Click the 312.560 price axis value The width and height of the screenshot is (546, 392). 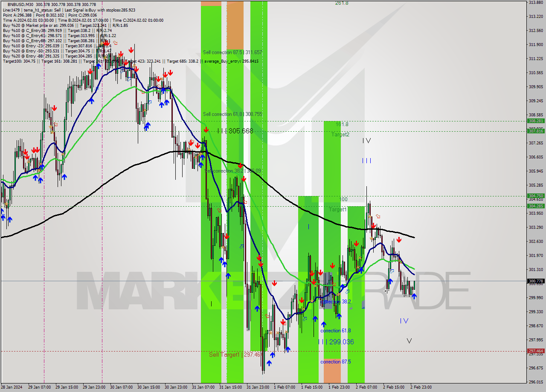click(536, 31)
